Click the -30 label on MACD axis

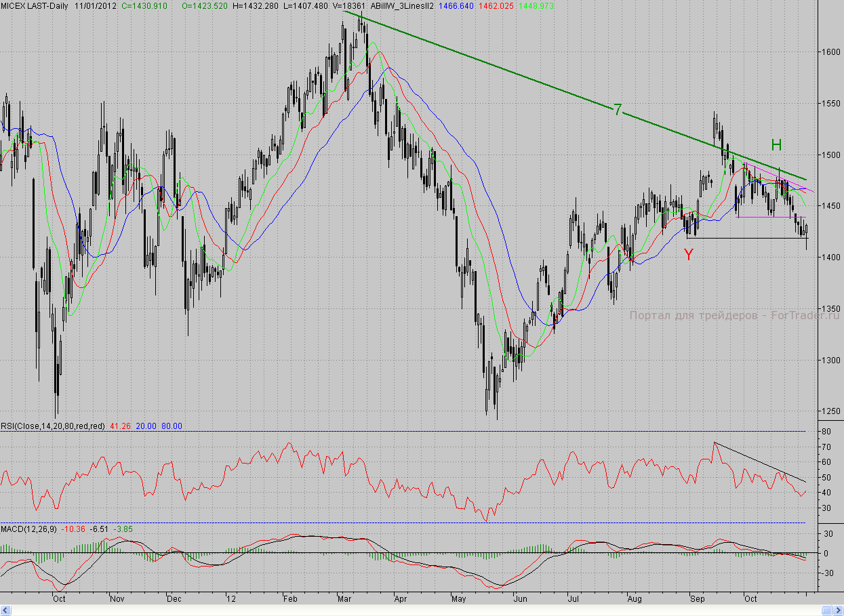click(x=826, y=573)
